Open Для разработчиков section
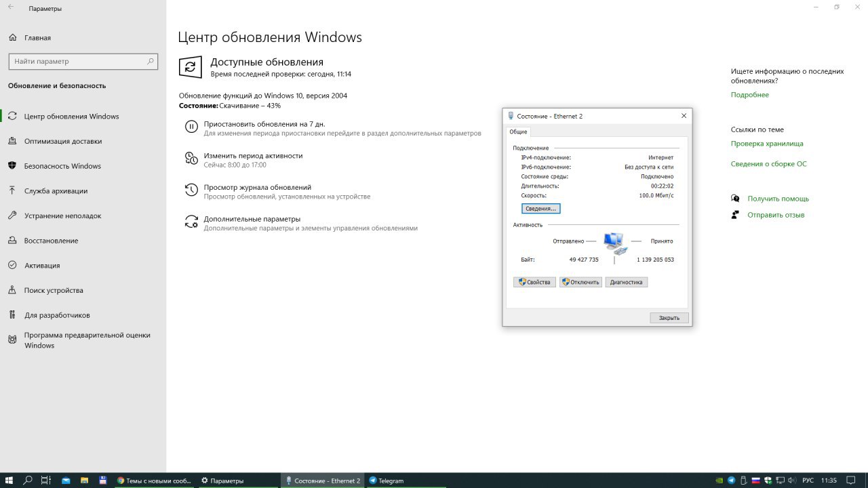The height and width of the screenshot is (488, 868). point(57,315)
